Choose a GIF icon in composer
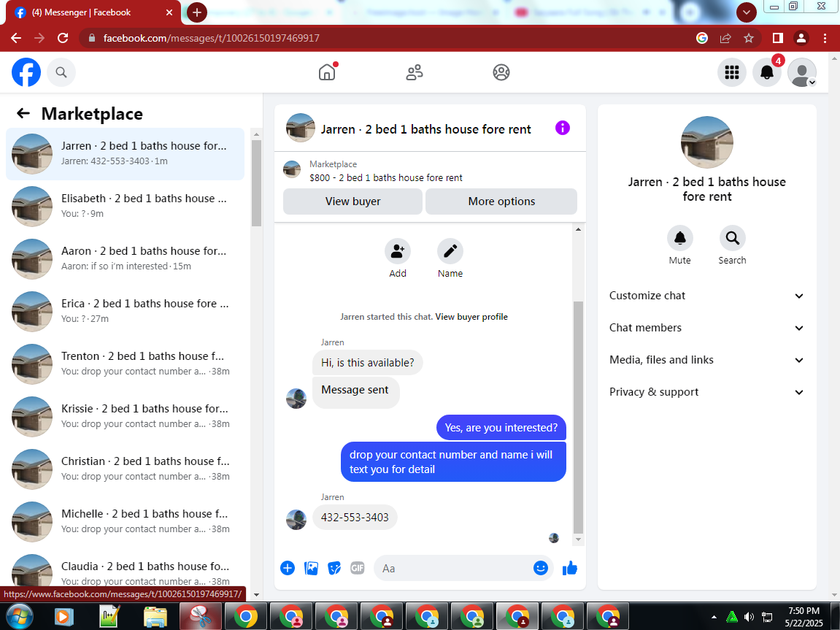840x630 pixels. (x=358, y=569)
